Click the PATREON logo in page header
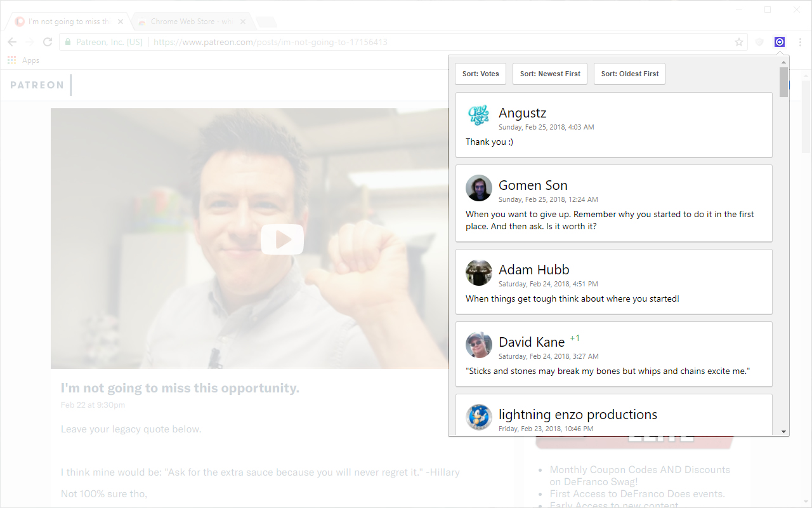Screen dimensions: 812x508 tap(37, 85)
